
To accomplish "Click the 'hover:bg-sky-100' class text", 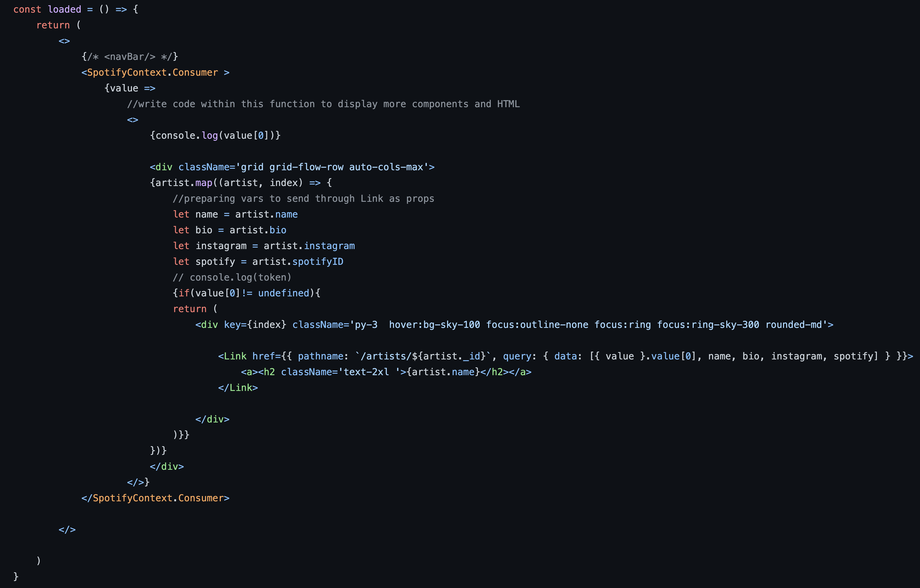I will coord(435,324).
